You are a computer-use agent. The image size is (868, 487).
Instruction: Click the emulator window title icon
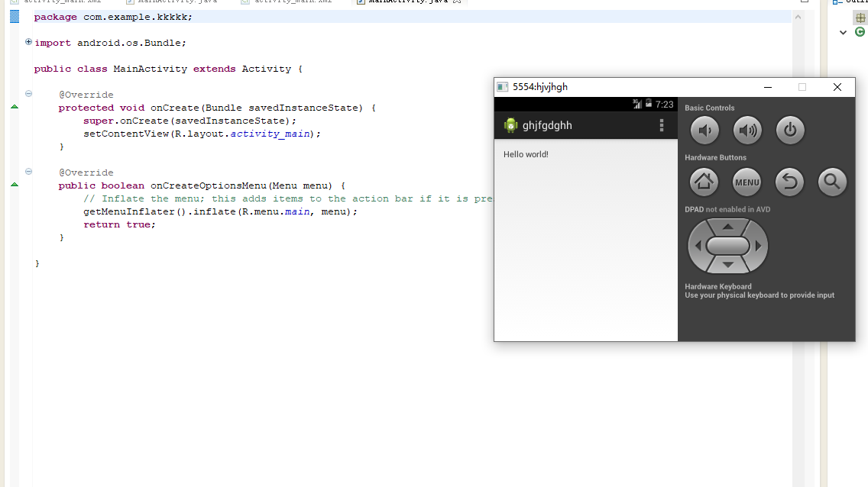[502, 87]
